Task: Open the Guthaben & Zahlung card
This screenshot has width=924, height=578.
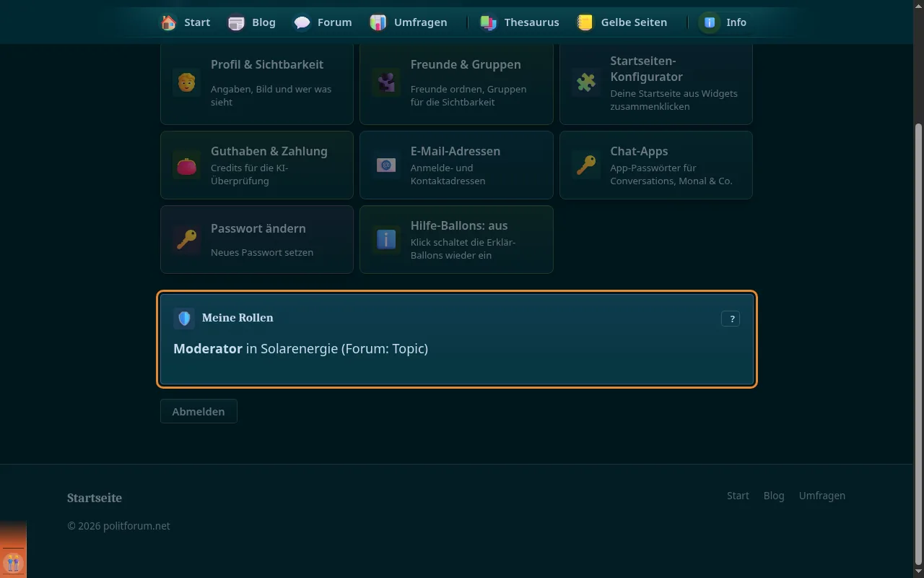Action: coord(257,165)
